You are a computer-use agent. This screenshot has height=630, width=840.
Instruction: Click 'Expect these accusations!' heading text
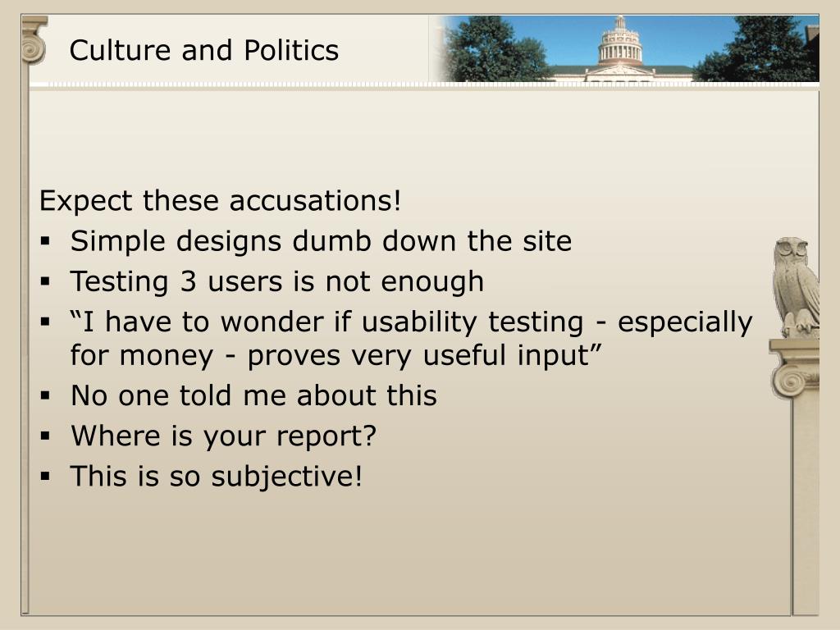point(220,201)
